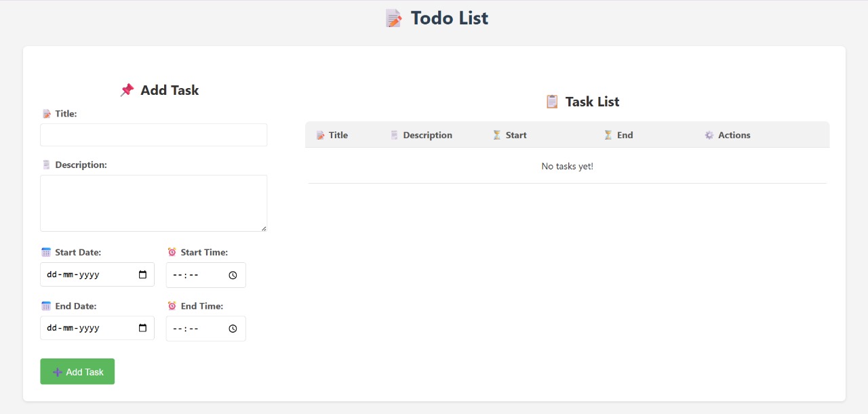868x414 pixels.
Task: Click the hourglass icon in Start column header
Action: tap(497, 135)
